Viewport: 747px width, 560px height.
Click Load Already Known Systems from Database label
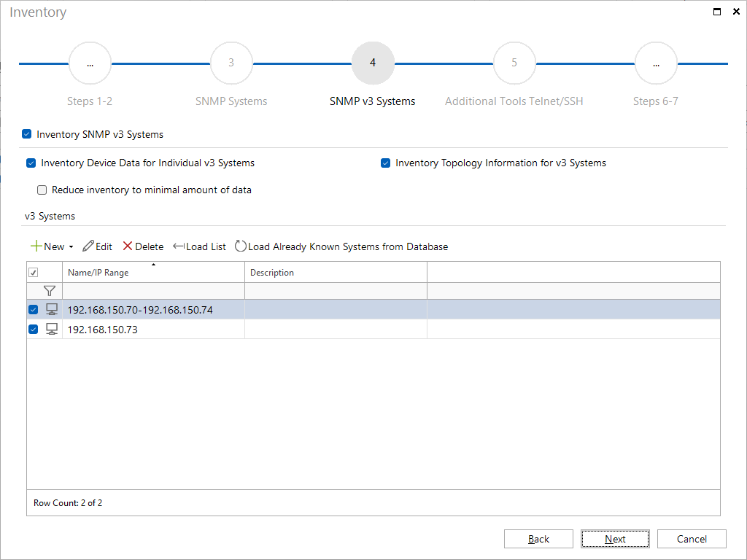348,246
